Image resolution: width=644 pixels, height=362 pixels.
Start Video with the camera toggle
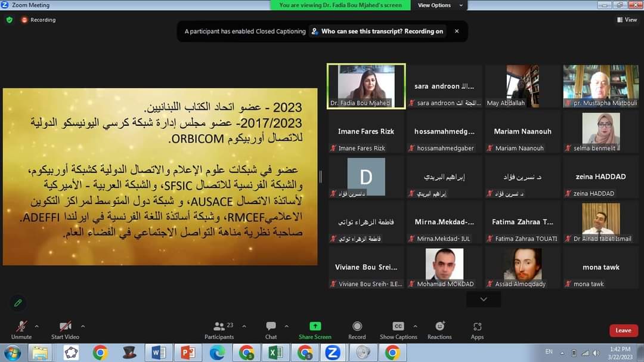coord(66,326)
